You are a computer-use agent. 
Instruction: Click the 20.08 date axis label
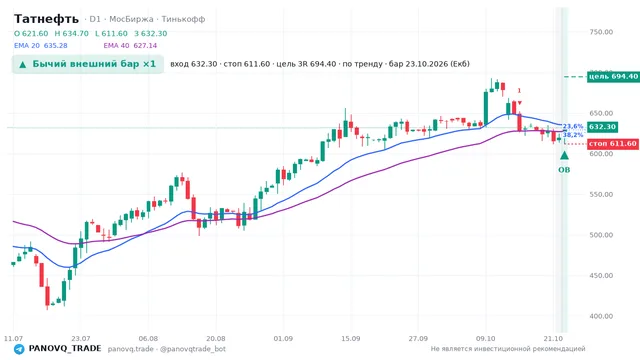click(x=216, y=339)
